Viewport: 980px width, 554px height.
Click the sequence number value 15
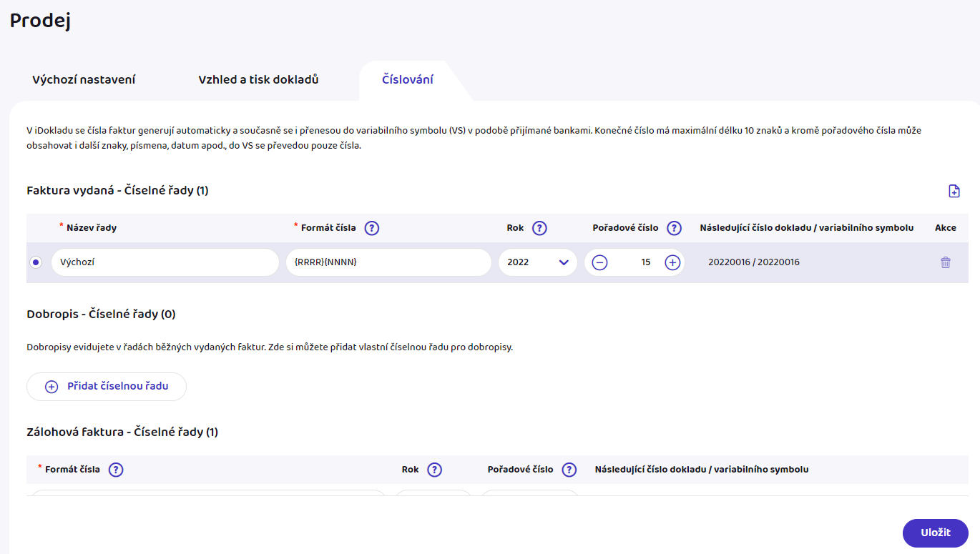point(645,262)
